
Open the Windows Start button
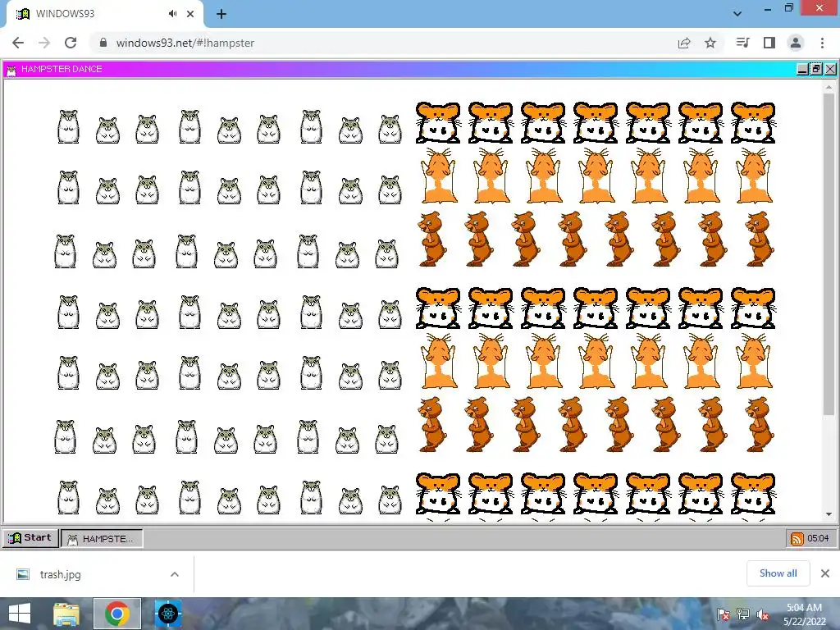tap(20, 614)
